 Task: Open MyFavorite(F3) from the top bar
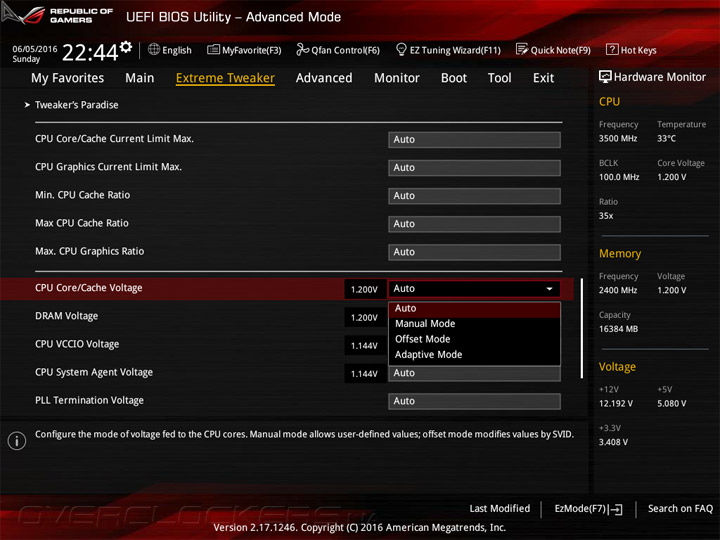click(x=244, y=50)
